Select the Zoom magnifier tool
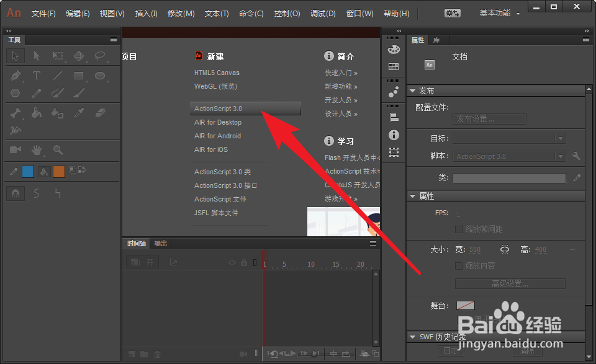 point(58,150)
